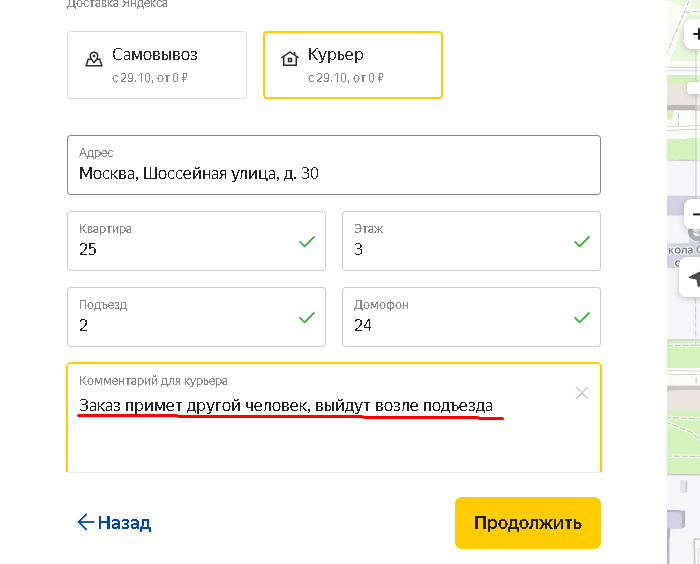Clear the courier comment with X icon
Screen dimensions: 700x564
point(582,393)
